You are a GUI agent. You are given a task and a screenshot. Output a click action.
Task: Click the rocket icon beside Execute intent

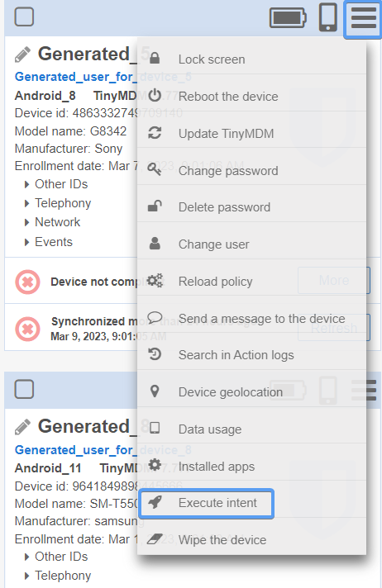(155, 502)
